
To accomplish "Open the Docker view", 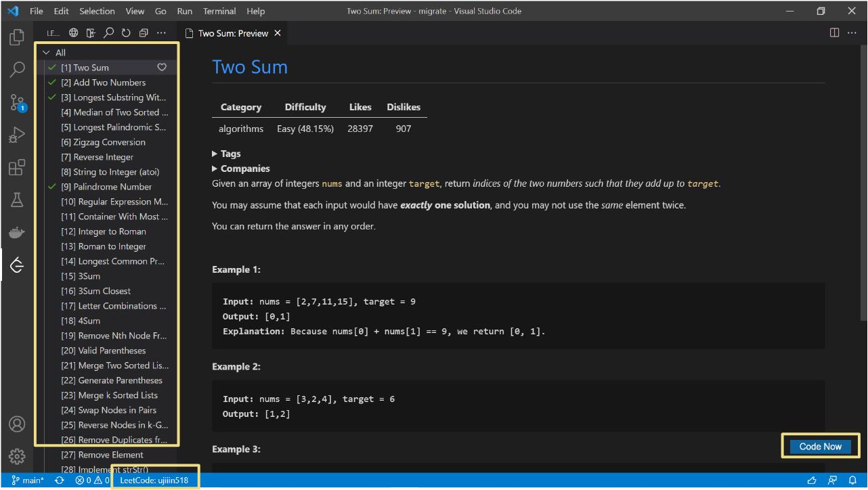I will click(x=17, y=232).
